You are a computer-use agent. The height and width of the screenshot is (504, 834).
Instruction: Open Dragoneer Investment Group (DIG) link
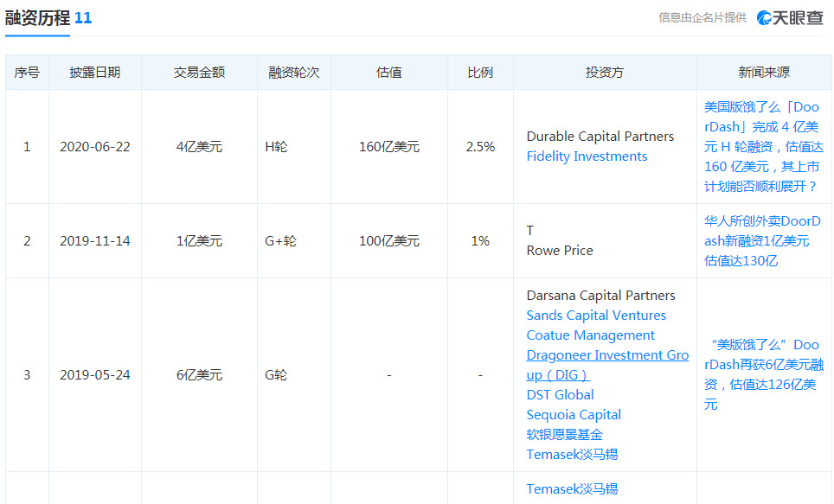(x=607, y=365)
